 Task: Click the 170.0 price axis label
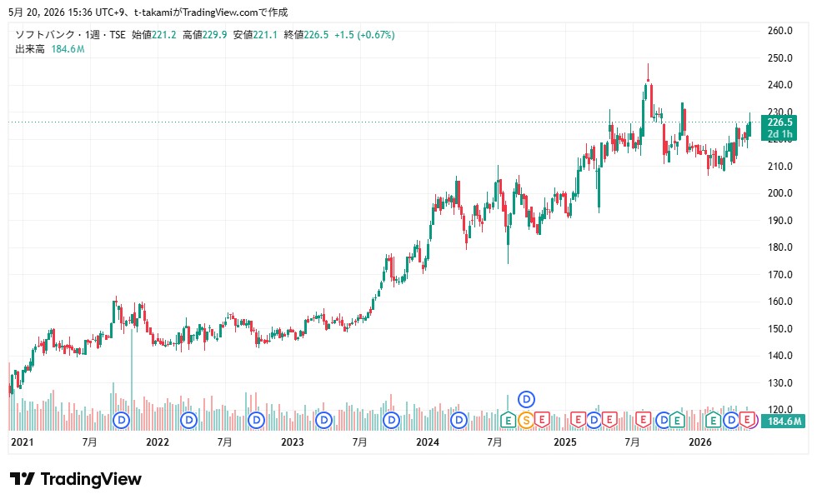[x=780, y=274]
